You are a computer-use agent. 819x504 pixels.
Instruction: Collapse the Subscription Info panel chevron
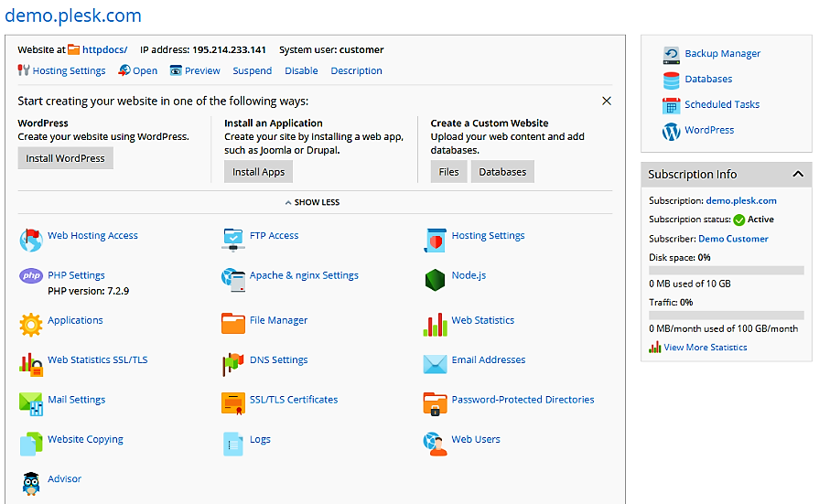[798, 174]
